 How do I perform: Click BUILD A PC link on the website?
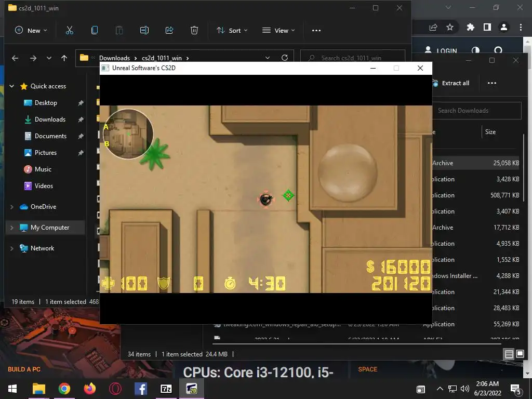(24, 369)
